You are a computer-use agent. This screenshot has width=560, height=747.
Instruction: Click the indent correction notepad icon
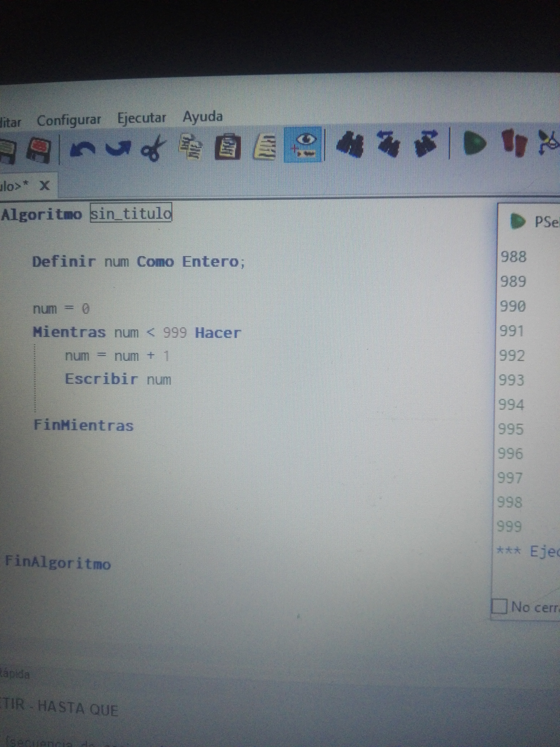pos(265,147)
